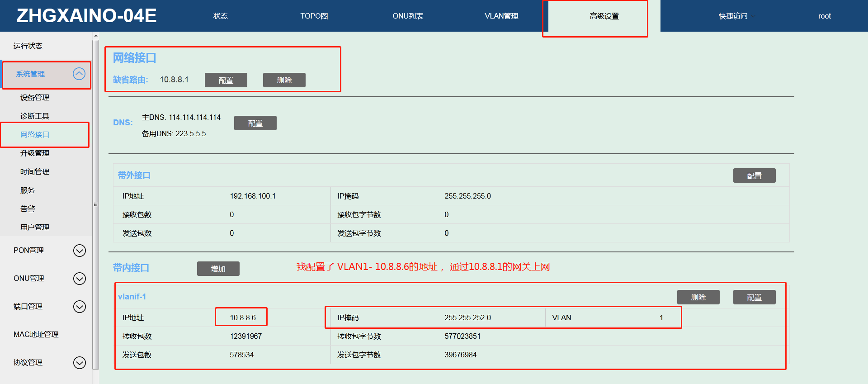Configure the vlanif-1 interface

tap(754, 297)
